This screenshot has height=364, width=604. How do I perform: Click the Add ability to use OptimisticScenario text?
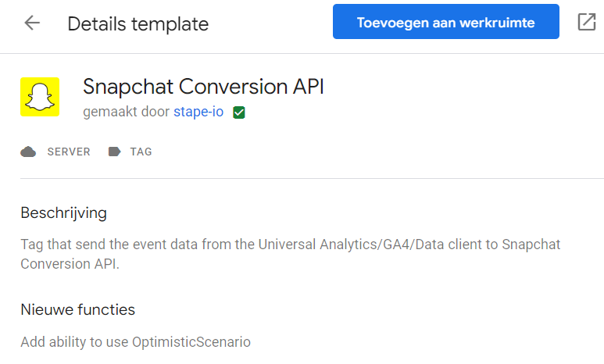pos(135,342)
